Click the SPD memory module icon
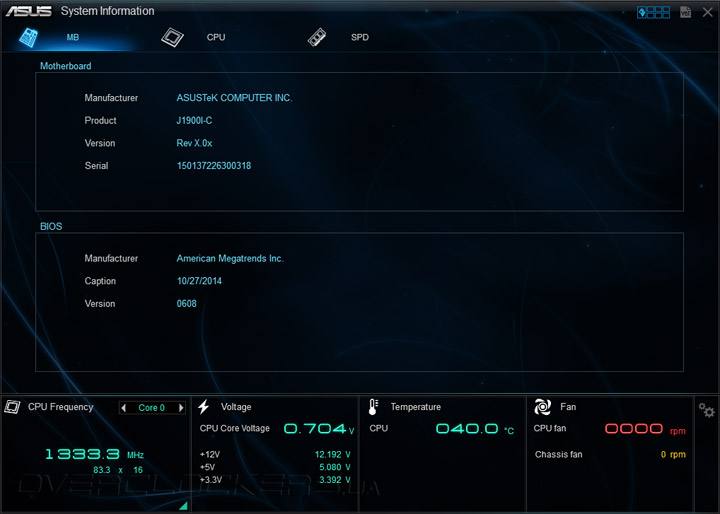Viewport: 720px width, 514px height. 316,37
